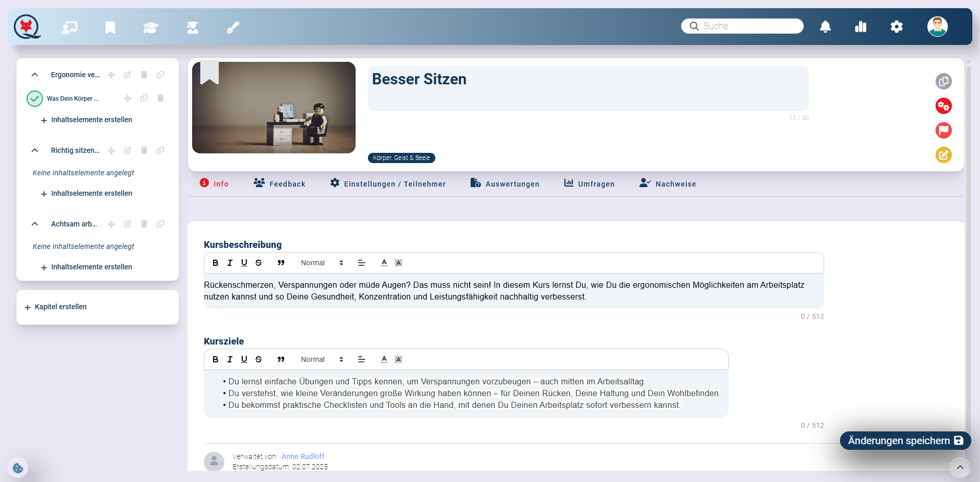Screen dimensions: 980x482
Task: Open Anne Rudloff profile link
Action: 303,456
